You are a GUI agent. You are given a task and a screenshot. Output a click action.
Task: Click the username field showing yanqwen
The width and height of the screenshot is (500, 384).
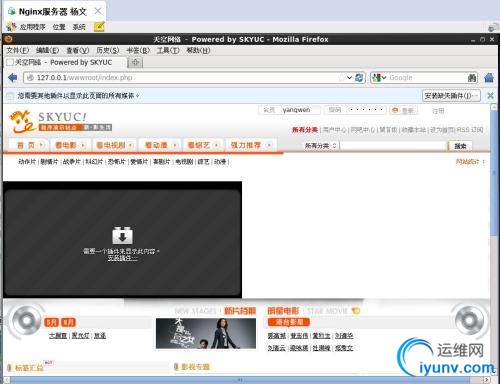[x=301, y=110]
